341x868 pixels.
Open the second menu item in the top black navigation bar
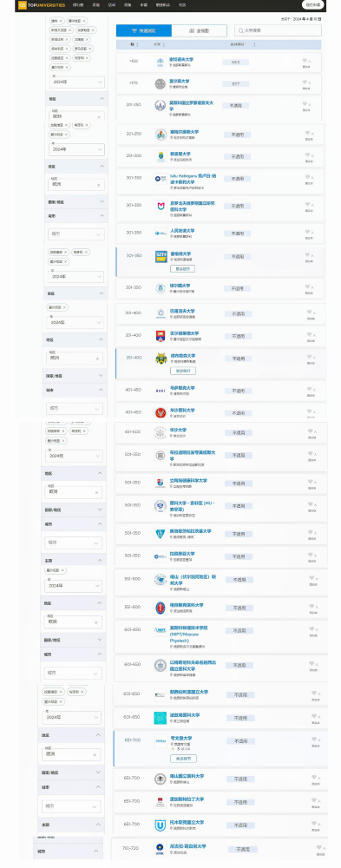coord(95,5)
